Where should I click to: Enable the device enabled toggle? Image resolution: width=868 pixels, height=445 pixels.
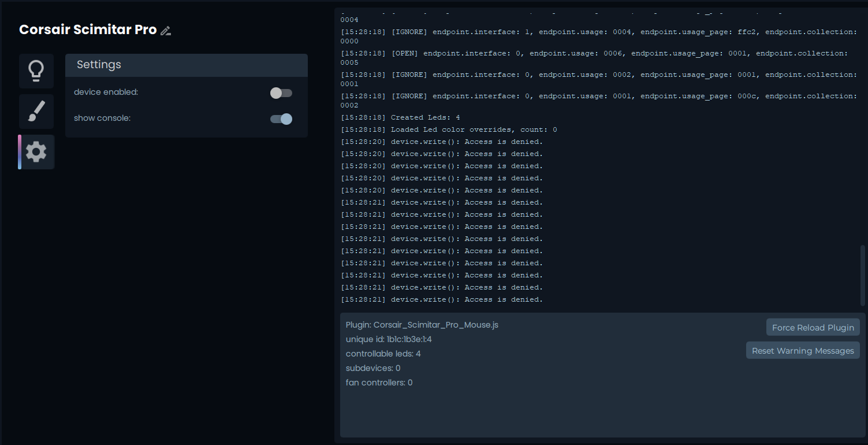(x=281, y=93)
